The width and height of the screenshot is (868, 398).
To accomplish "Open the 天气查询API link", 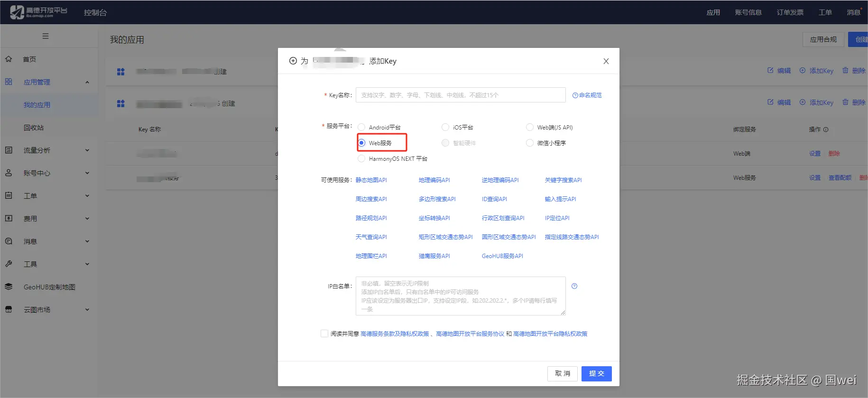I will 371,237.
